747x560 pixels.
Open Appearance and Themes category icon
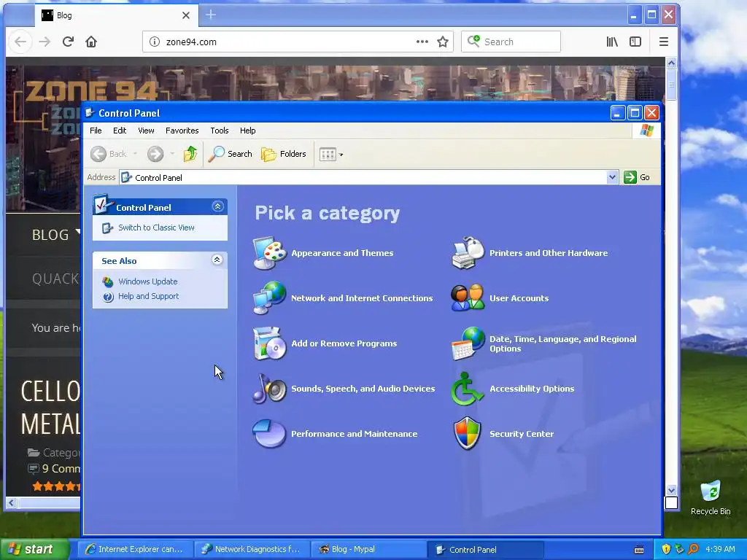(270, 253)
